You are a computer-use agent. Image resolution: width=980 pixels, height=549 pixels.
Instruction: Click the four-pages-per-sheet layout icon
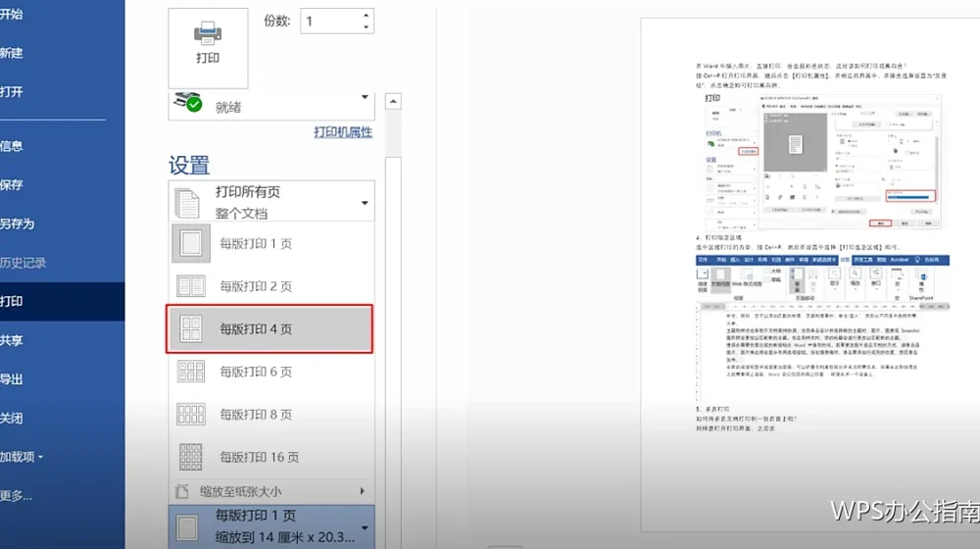click(x=191, y=328)
